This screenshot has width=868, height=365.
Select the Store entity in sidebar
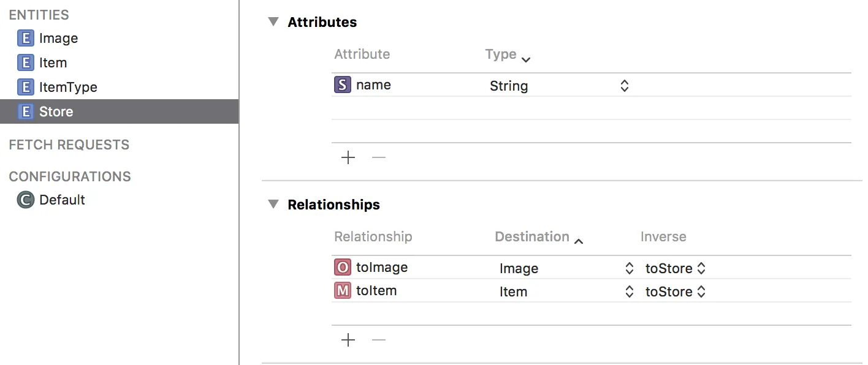point(56,112)
